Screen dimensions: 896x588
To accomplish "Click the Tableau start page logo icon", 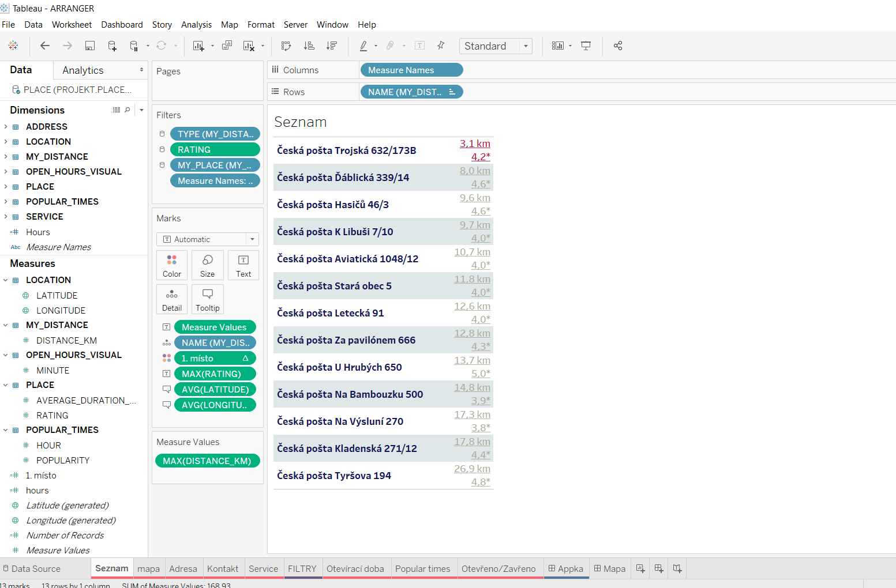I will [13, 46].
